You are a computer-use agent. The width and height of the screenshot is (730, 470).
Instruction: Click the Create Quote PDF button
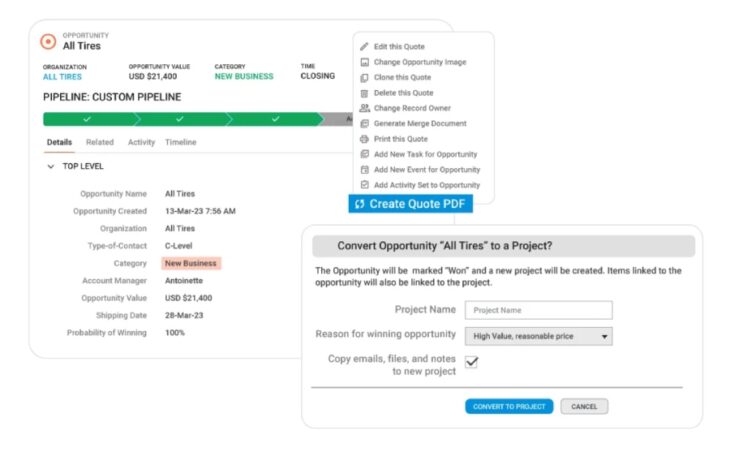click(x=411, y=204)
